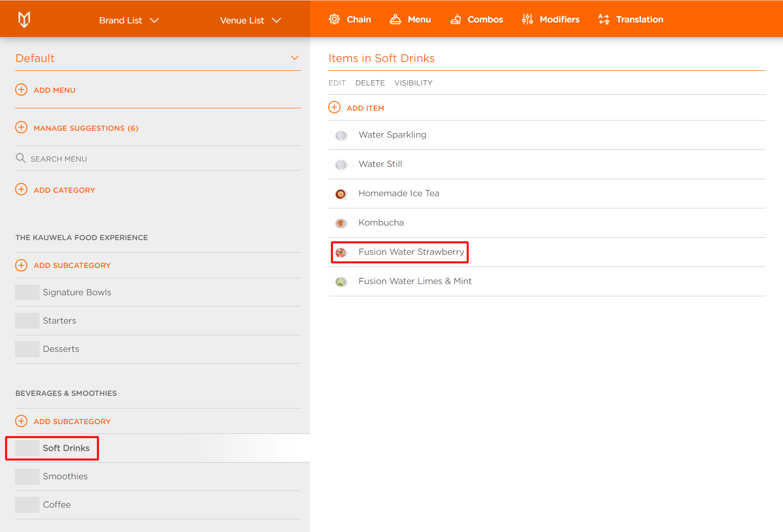The width and height of the screenshot is (783, 532).
Task: Click the Fusion Water Strawberry thumbnail
Action: [341, 252]
